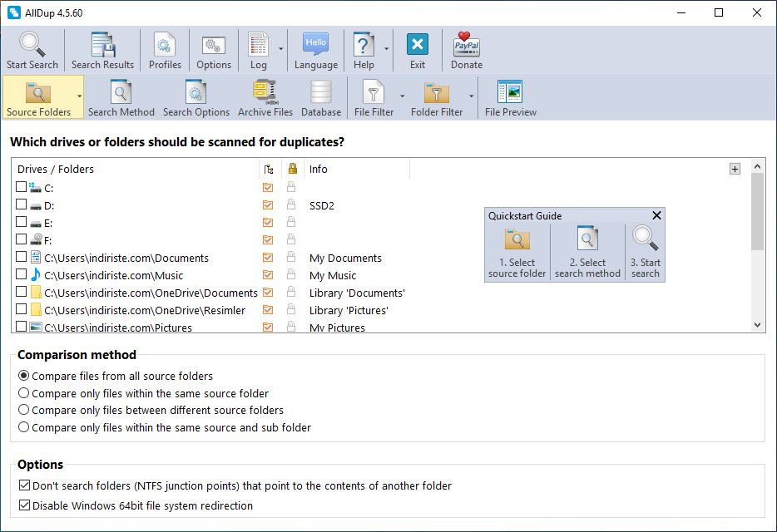Select Compare within same source and sub folder
Screen dimensions: 777x532
click(165, 427)
